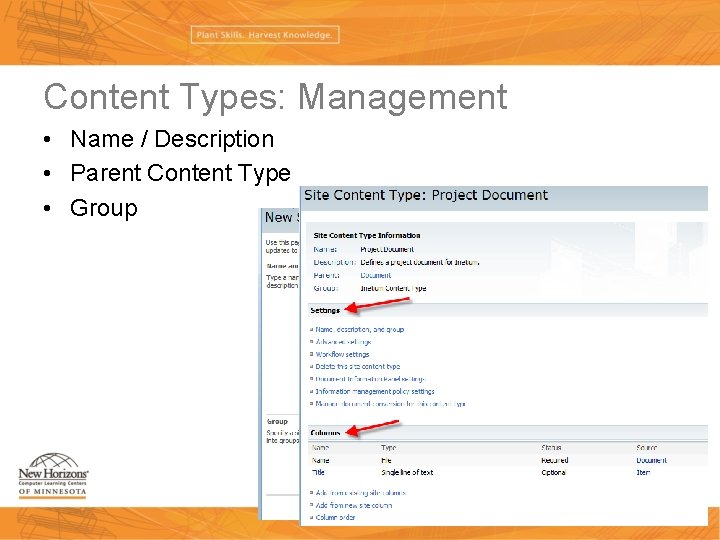Open 'Manage document conversion for this content type'

click(x=391, y=404)
